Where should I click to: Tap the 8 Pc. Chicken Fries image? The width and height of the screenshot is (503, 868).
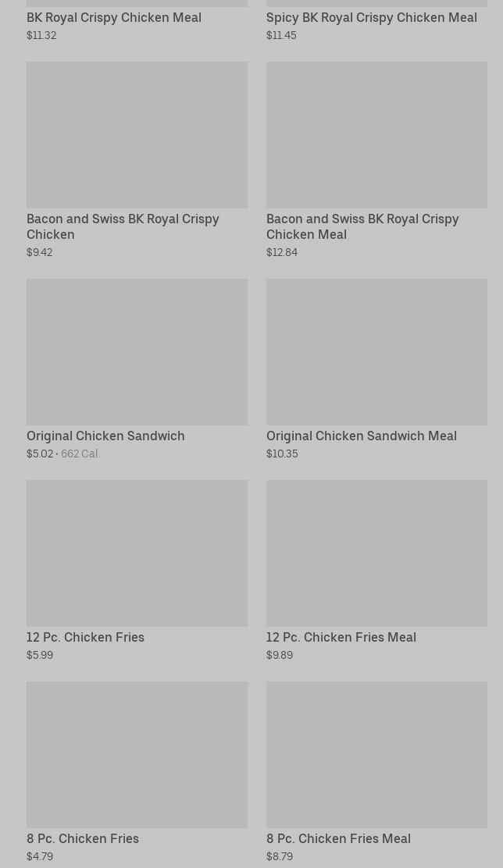point(137,754)
